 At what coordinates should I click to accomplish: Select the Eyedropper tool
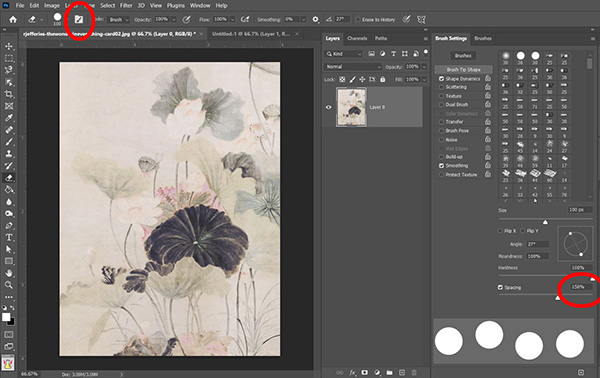[x=9, y=118]
